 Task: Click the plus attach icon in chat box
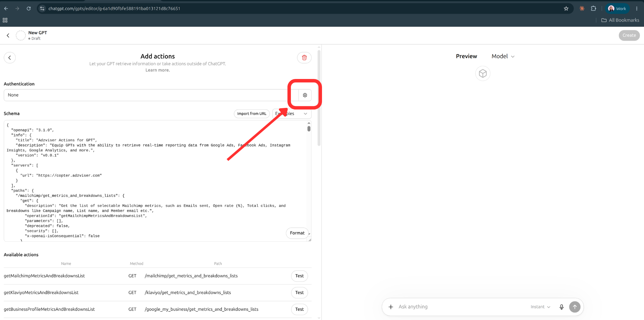pos(391,307)
